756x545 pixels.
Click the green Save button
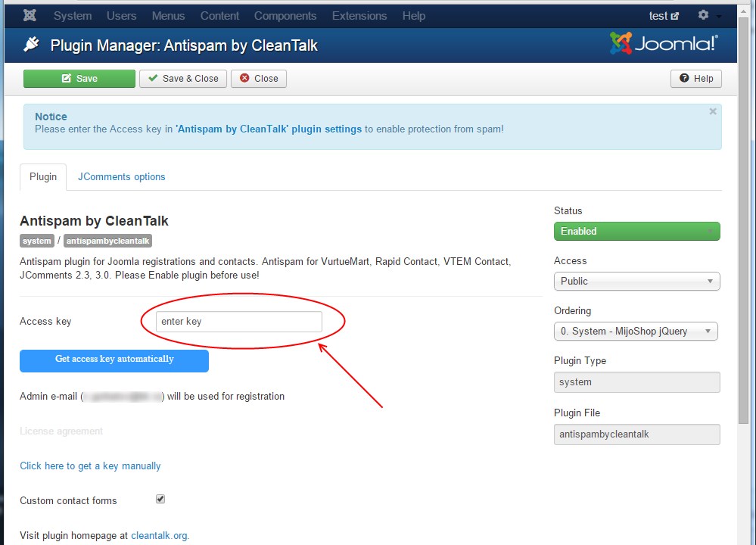point(79,79)
